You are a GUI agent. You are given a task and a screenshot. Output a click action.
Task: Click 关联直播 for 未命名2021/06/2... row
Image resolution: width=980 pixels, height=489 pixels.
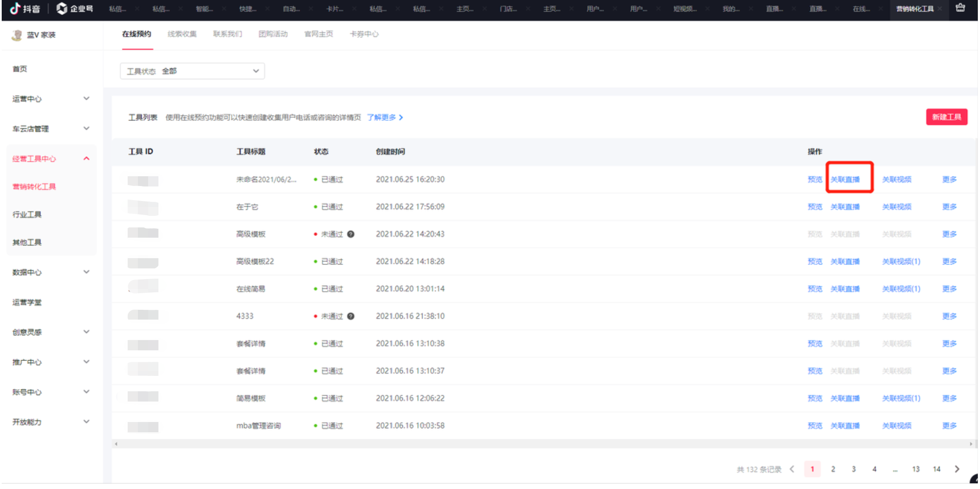coord(845,179)
